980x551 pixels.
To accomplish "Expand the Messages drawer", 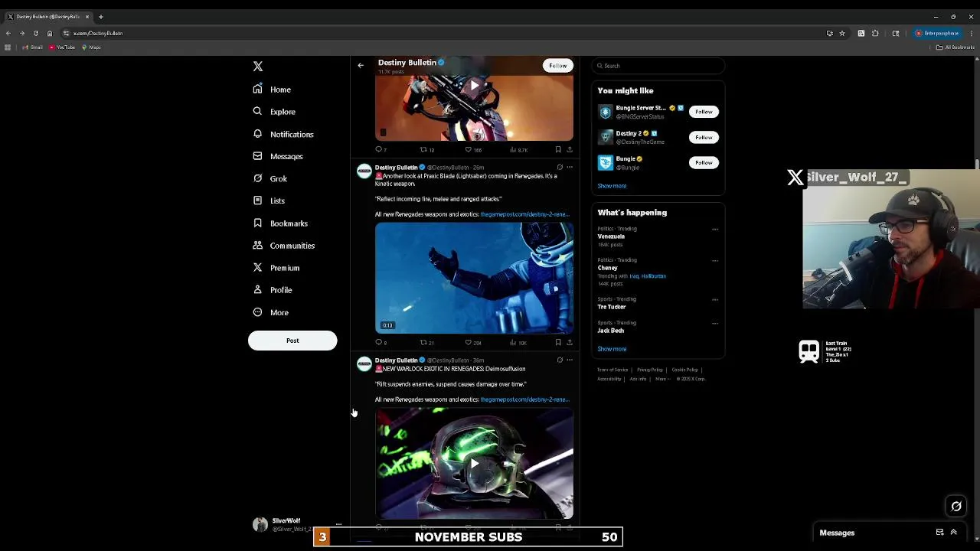I will coord(953,533).
